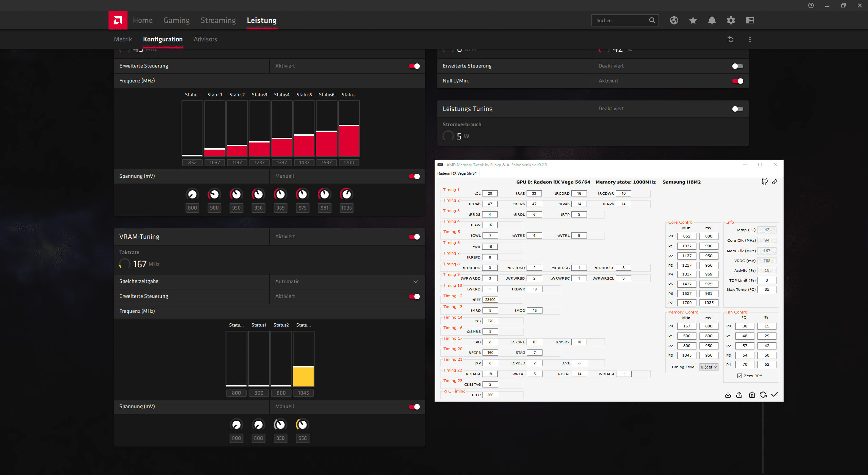Click tREF field showing 23400
Image resolution: width=868 pixels, height=475 pixels.
pos(490,300)
